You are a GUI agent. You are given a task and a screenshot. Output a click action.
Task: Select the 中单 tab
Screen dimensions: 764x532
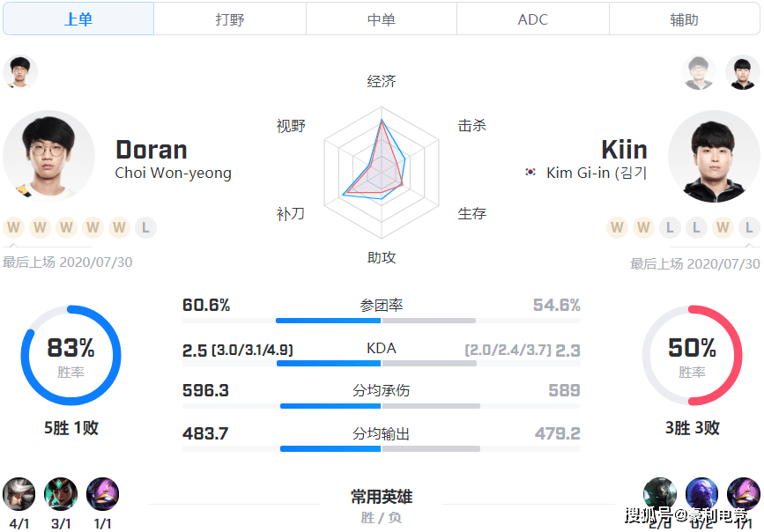coord(382,18)
